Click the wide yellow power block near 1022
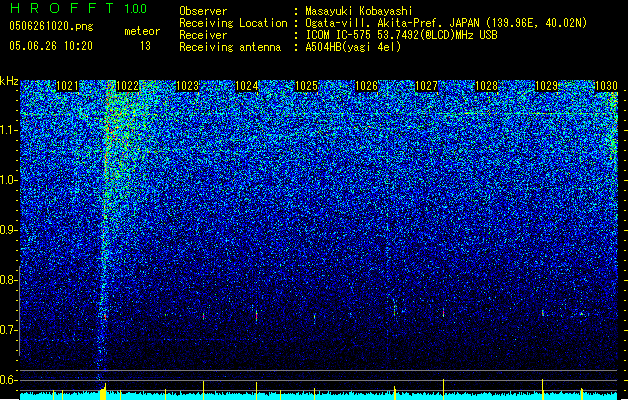 [x=103, y=393]
